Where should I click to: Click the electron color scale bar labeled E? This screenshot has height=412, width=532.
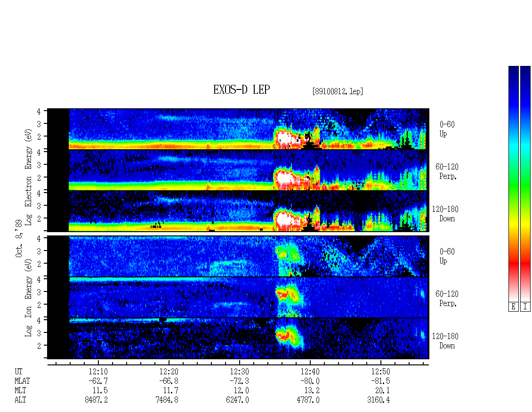tap(513, 184)
